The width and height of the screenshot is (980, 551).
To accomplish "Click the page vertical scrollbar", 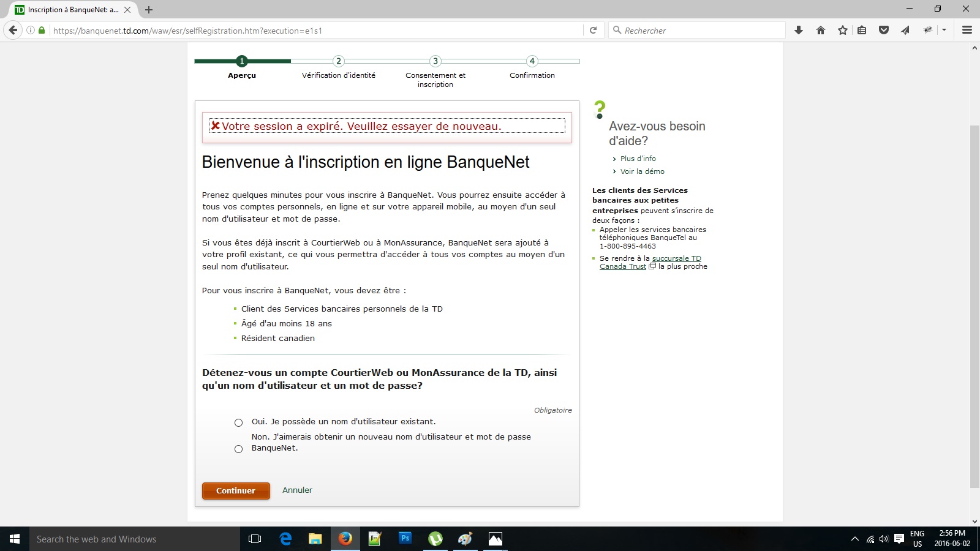I will (974, 306).
